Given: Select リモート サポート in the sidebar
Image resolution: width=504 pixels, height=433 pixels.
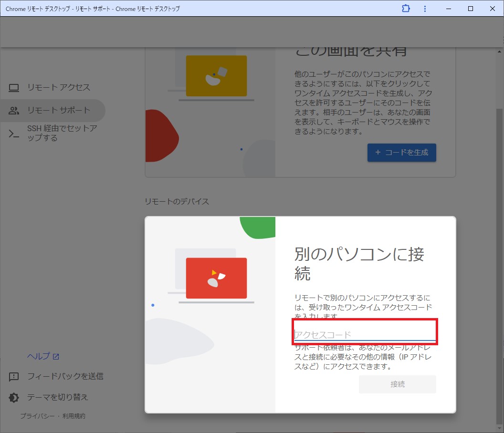Looking at the screenshot, I should pyautogui.click(x=52, y=111).
